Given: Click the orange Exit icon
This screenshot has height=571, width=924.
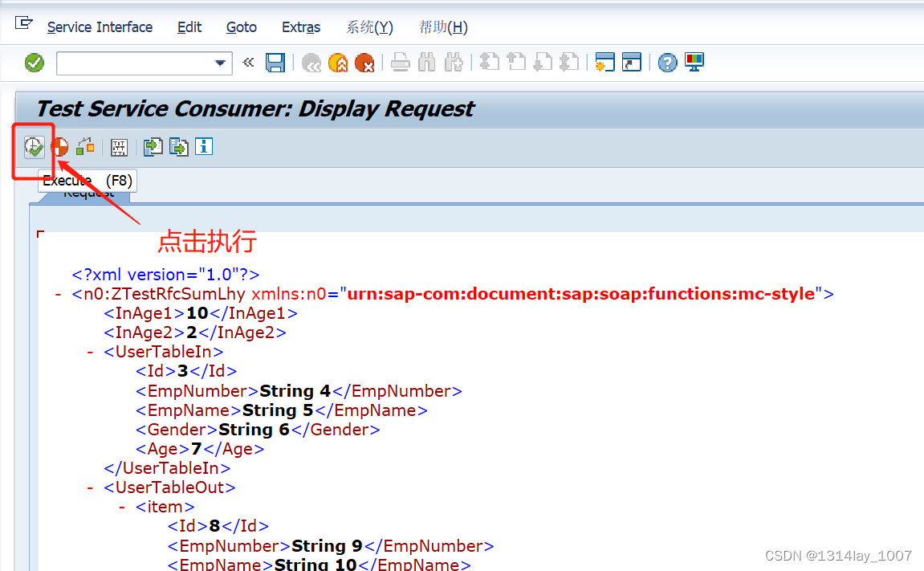Looking at the screenshot, I should 338,63.
